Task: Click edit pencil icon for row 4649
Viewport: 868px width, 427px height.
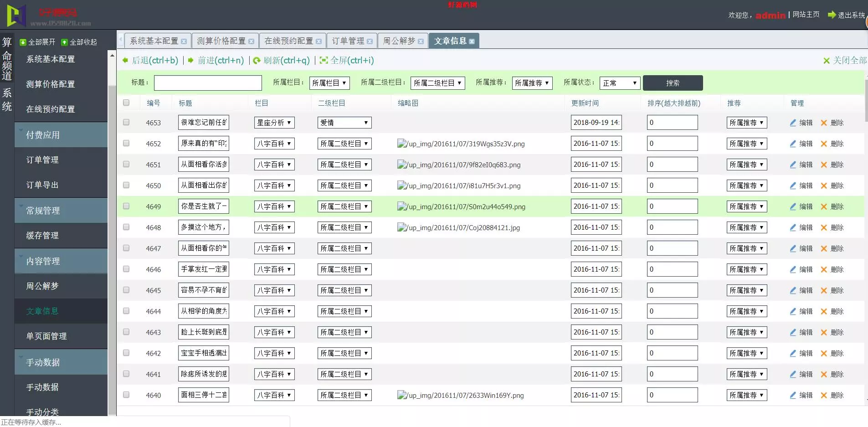Action: 793,206
